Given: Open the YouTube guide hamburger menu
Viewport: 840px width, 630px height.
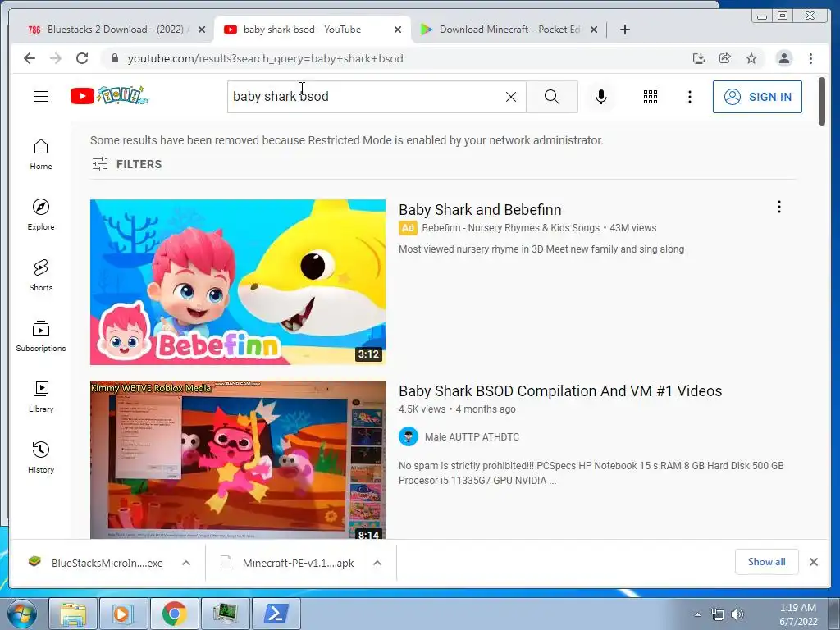Looking at the screenshot, I should (41, 97).
